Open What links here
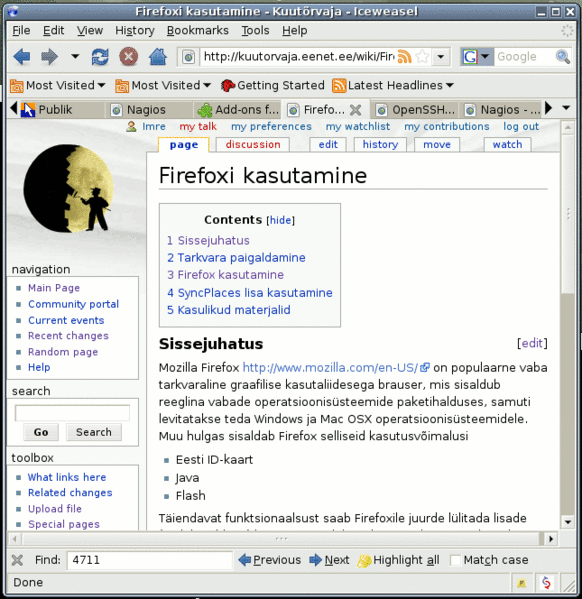 pos(67,477)
